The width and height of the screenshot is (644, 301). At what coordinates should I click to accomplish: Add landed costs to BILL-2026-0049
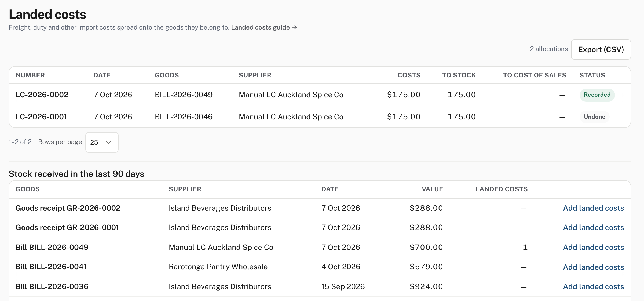[593, 247]
